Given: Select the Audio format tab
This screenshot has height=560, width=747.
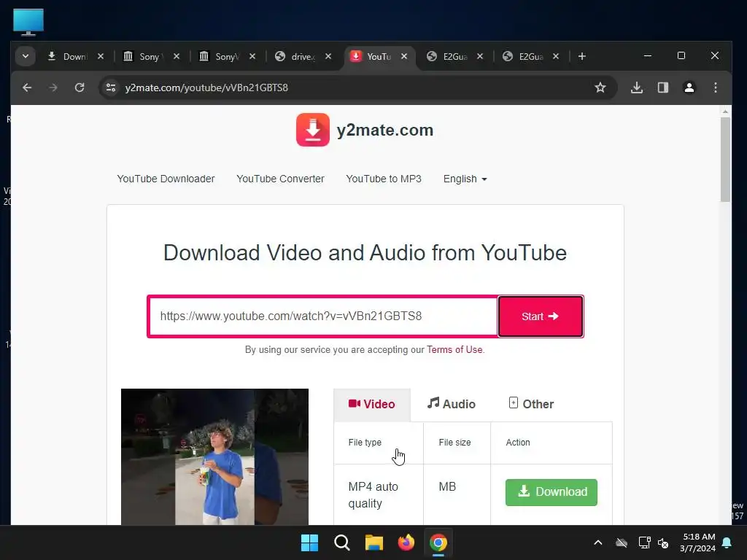Looking at the screenshot, I should (451, 404).
